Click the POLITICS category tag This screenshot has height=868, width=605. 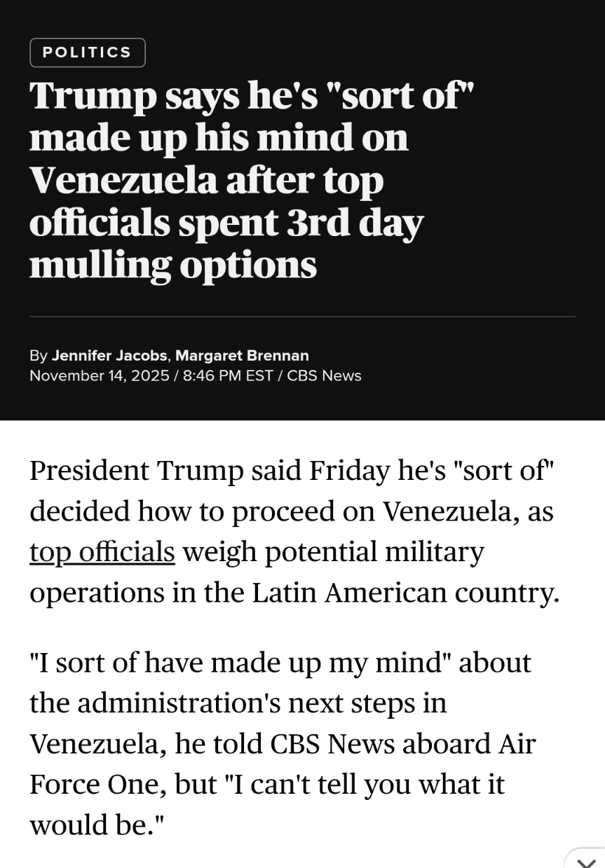click(87, 53)
